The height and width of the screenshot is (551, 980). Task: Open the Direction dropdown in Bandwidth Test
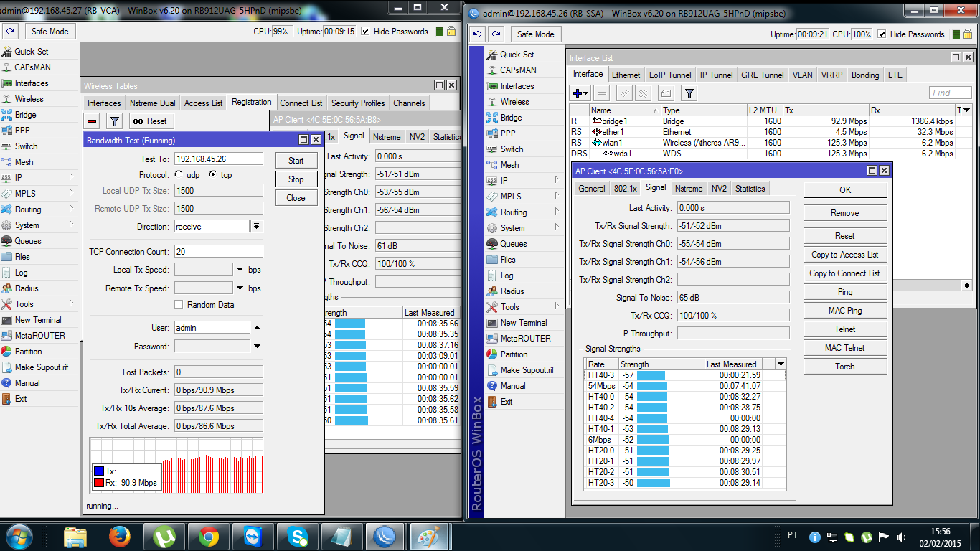pyautogui.click(x=256, y=226)
